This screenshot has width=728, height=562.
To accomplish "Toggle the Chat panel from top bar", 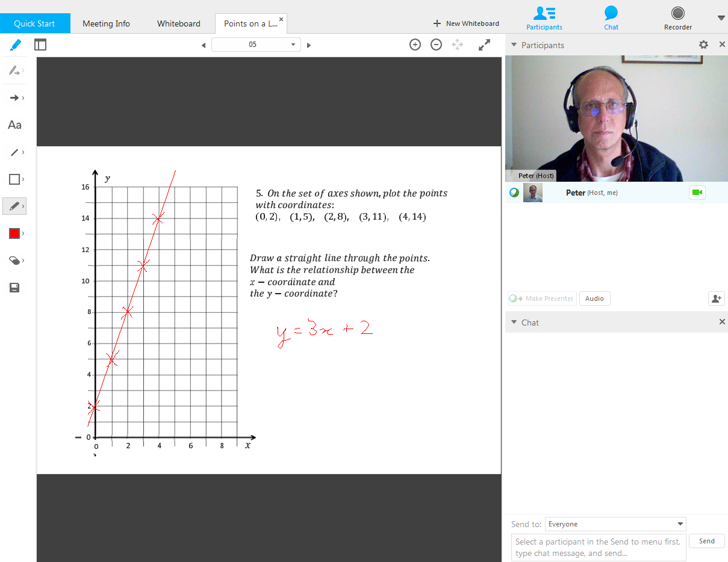I will point(611,17).
